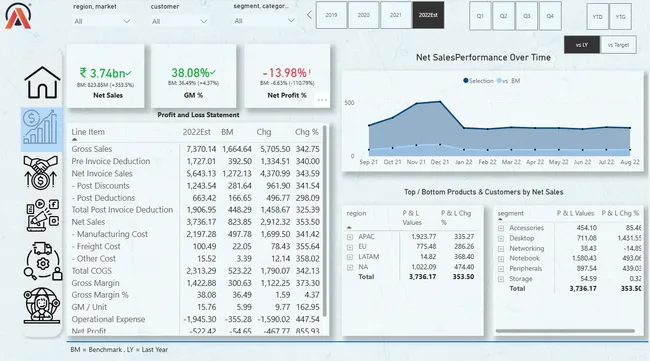Click the back chevron before year buttons
The image size is (650, 361).
click(x=309, y=15)
